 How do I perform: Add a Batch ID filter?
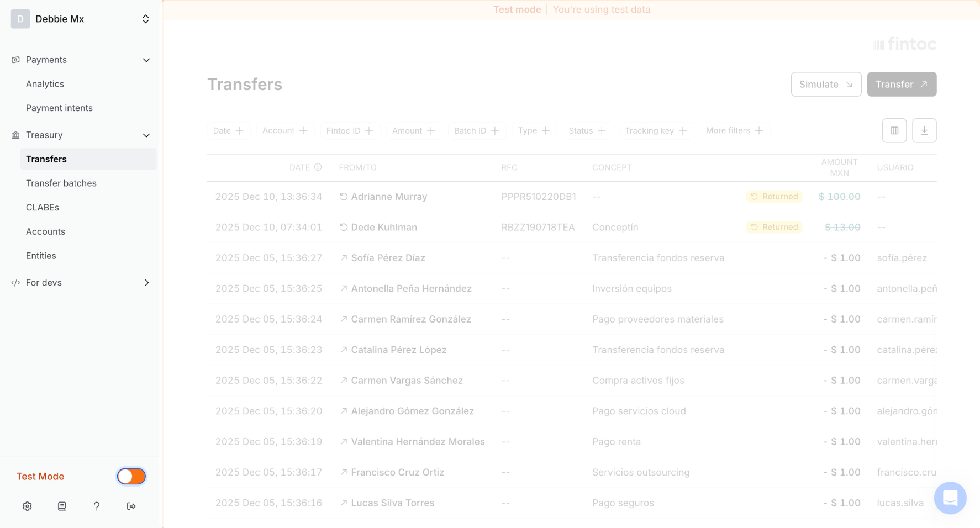pos(476,131)
